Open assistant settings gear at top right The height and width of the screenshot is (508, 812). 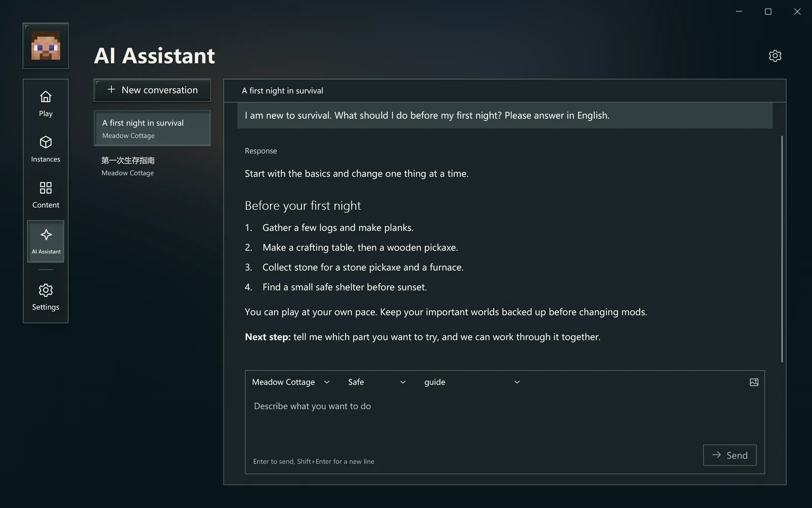coord(775,56)
